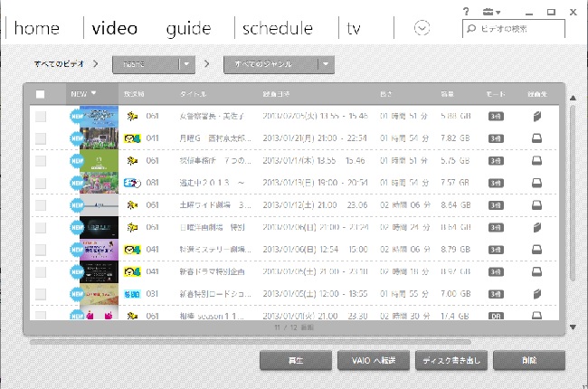Click 3倍 mode badge in 2013/01/21 row
Viewport: 588px width, 389px height.
(496, 138)
